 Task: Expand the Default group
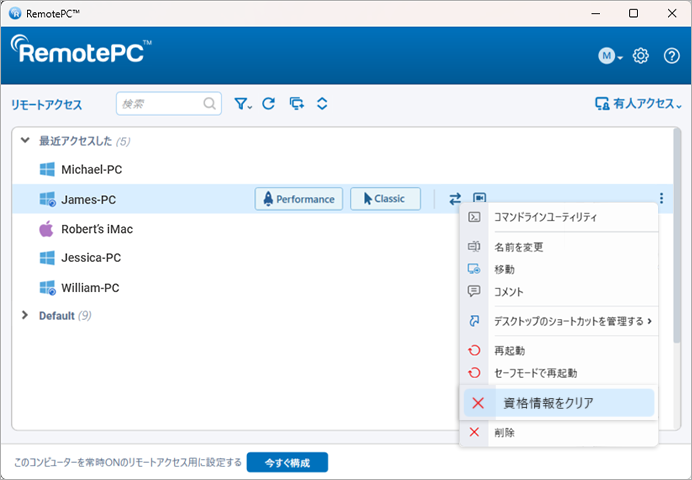[x=25, y=315]
